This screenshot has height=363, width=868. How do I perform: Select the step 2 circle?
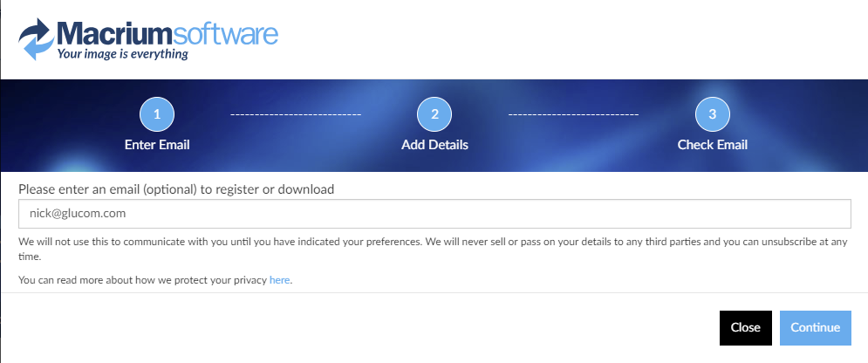434,114
